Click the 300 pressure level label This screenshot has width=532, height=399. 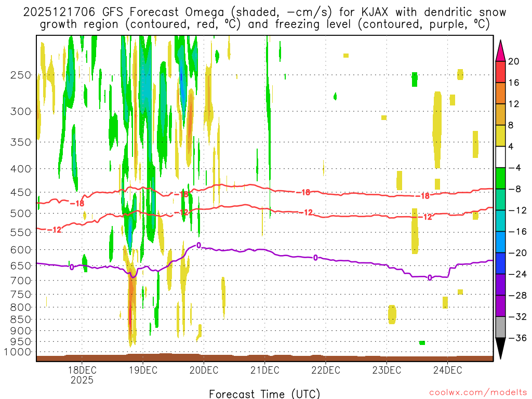point(21,111)
